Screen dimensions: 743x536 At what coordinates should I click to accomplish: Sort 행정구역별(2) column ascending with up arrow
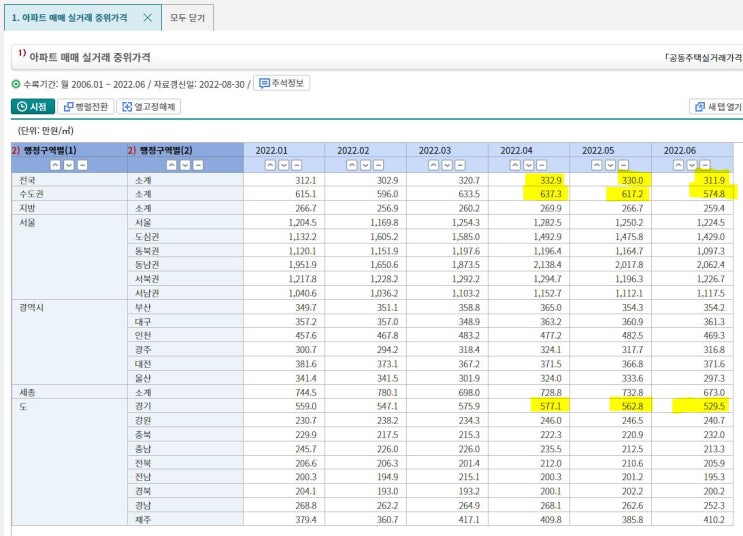point(172,165)
